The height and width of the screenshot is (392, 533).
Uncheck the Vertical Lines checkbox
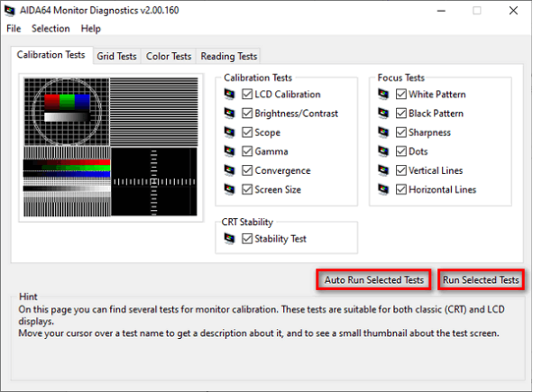[x=401, y=170]
